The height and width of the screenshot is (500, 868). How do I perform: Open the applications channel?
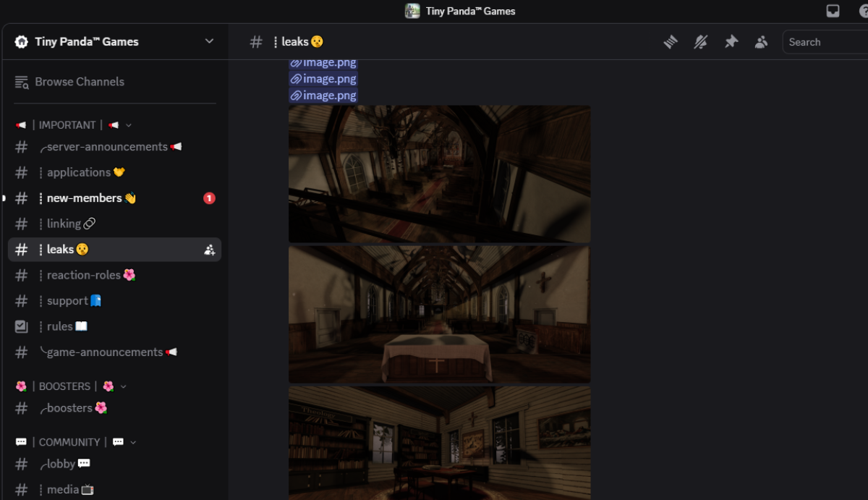[x=115, y=172]
